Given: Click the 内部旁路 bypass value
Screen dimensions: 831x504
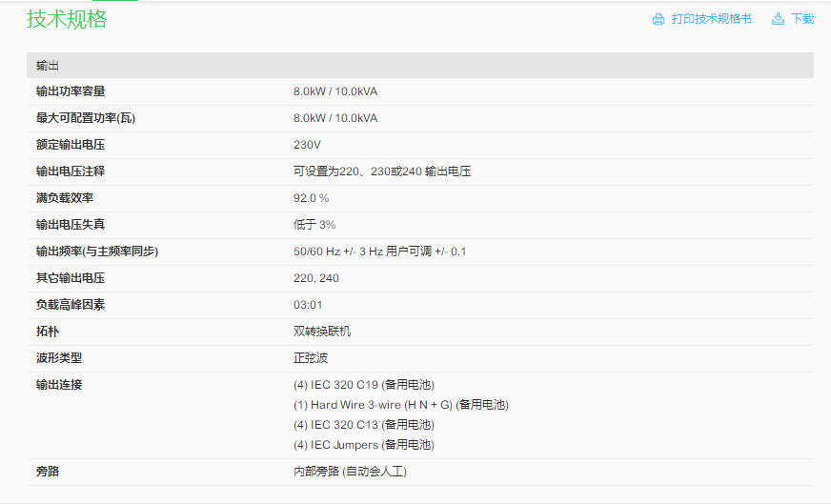Looking at the screenshot, I should pyautogui.click(x=350, y=472).
